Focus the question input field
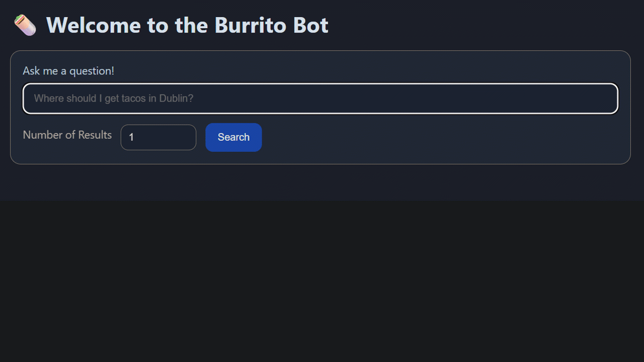The height and width of the screenshot is (362, 644). tap(320, 99)
